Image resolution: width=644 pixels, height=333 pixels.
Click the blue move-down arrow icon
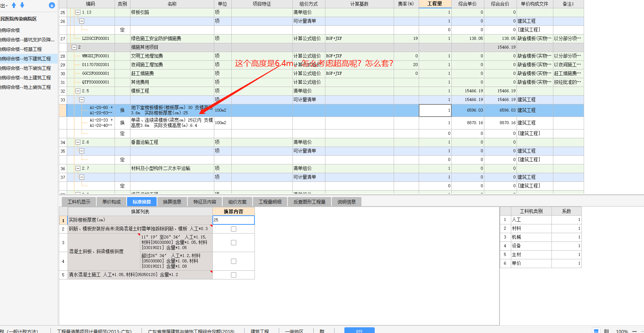coord(22,5)
